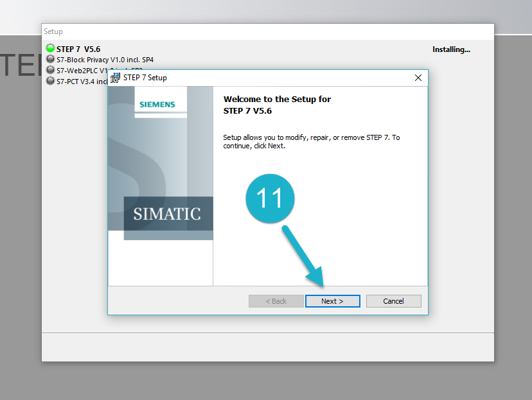Select 'S7-Block Privacy V1.0 incl. SP4' entry
This screenshot has height=400, width=532.
pyautogui.click(x=105, y=60)
